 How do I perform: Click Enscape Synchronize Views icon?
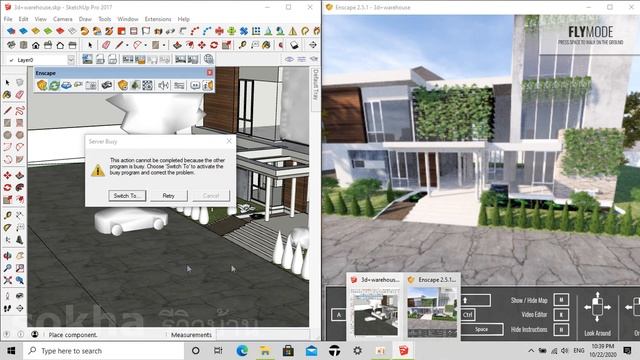tap(66, 85)
